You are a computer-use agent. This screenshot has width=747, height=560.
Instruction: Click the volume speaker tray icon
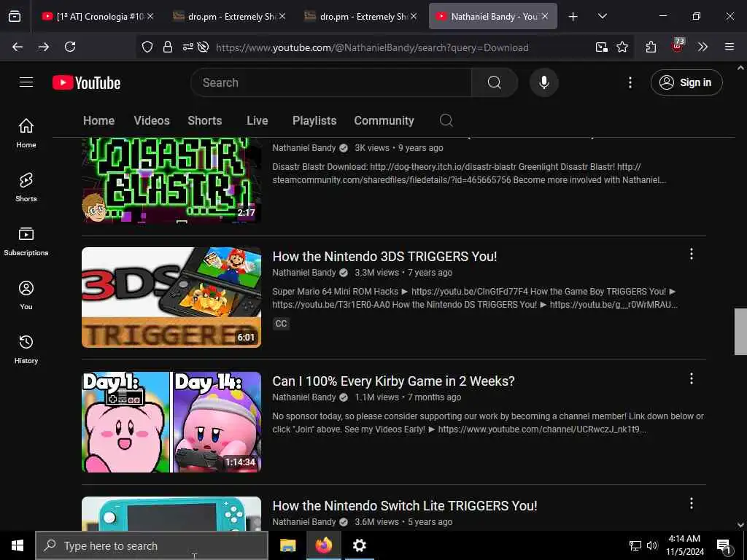click(651, 545)
